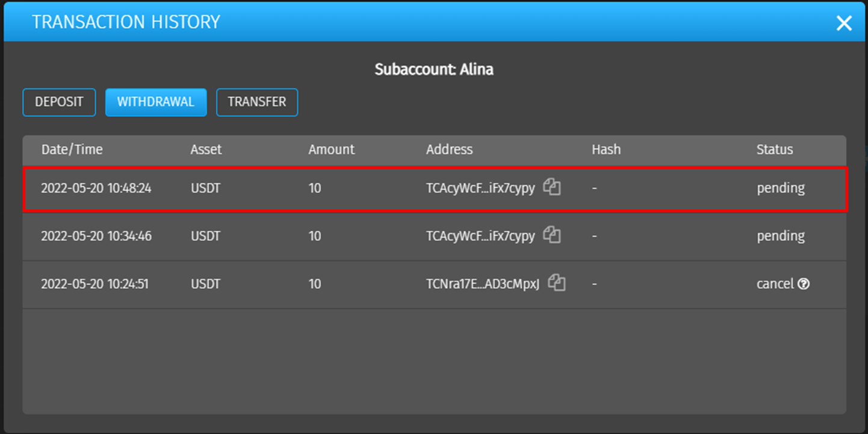Click the Subaccount: Alina label
This screenshot has height=434, width=868.
(x=434, y=69)
